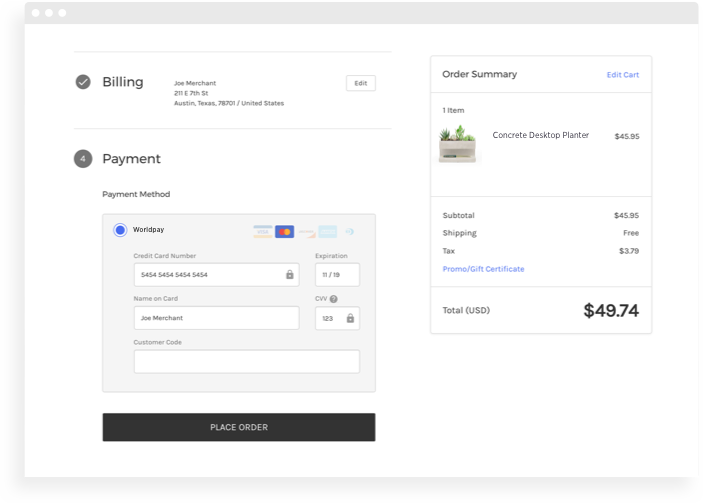
Task: Click the '1 Item' count text
Action: point(453,110)
